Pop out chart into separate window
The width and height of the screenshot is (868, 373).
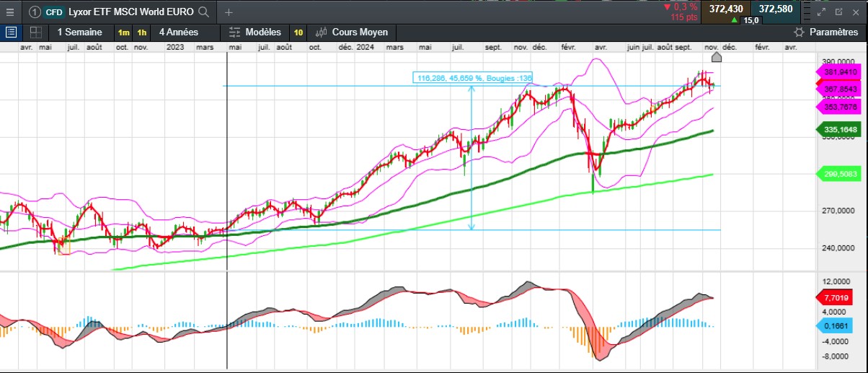click(x=838, y=12)
